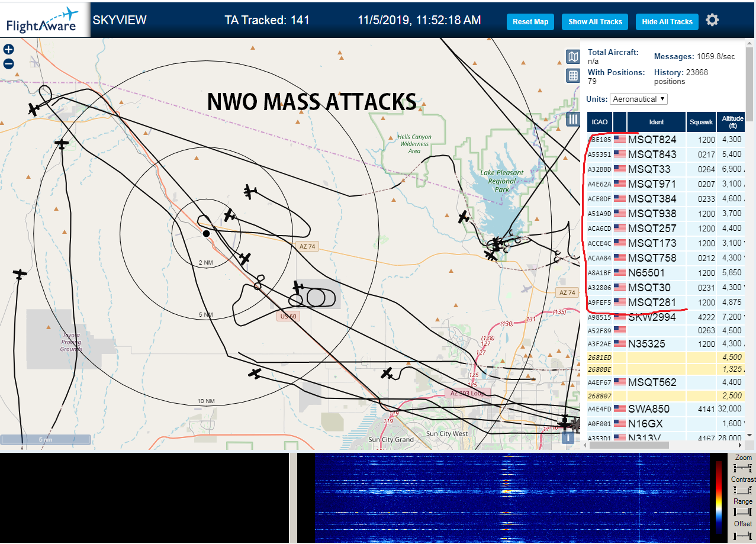The width and height of the screenshot is (756, 544).
Task: Select the SKW2994 ident
Action: click(x=652, y=317)
